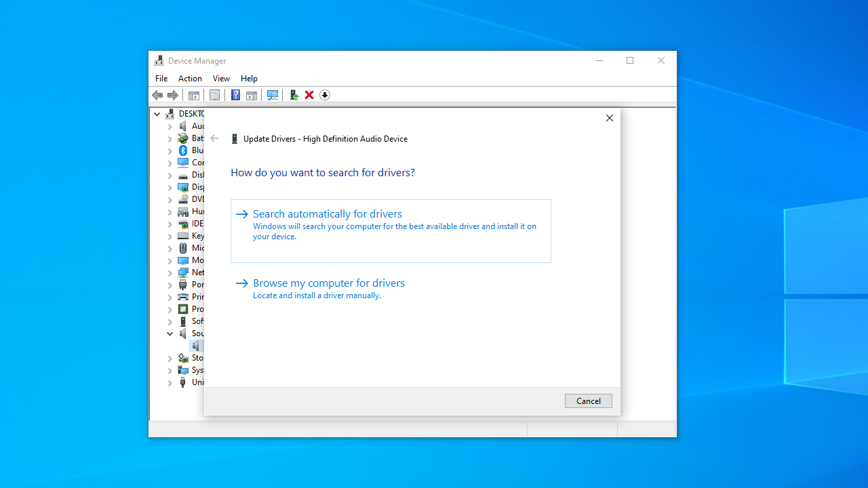Select the Keyboards category icon
Image resolution: width=868 pixels, height=488 pixels.
click(x=183, y=236)
